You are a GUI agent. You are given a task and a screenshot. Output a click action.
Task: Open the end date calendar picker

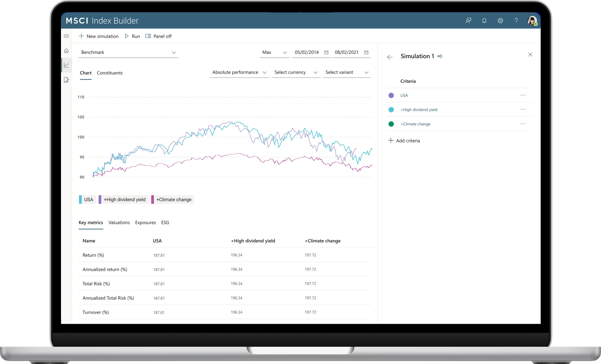pyautogui.click(x=366, y=52)
